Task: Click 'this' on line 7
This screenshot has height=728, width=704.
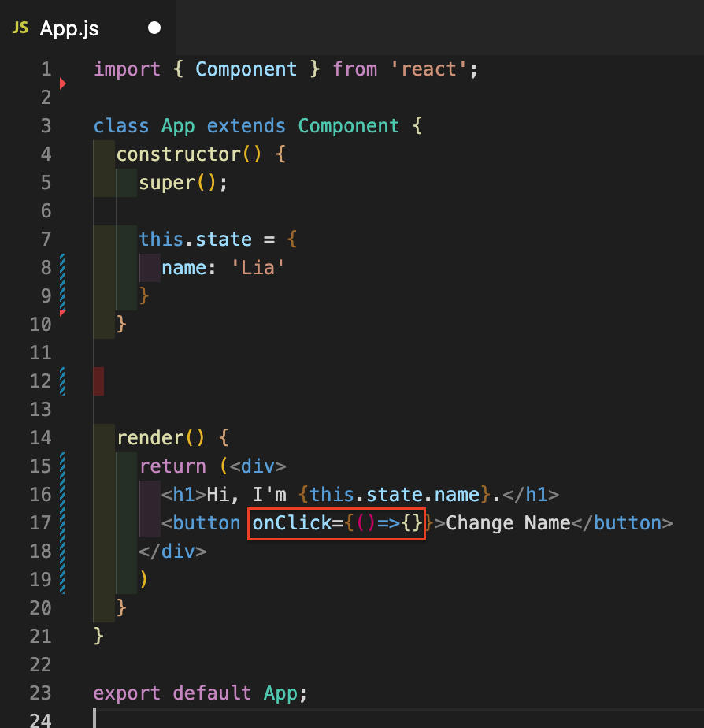Action: coord(161,240)
